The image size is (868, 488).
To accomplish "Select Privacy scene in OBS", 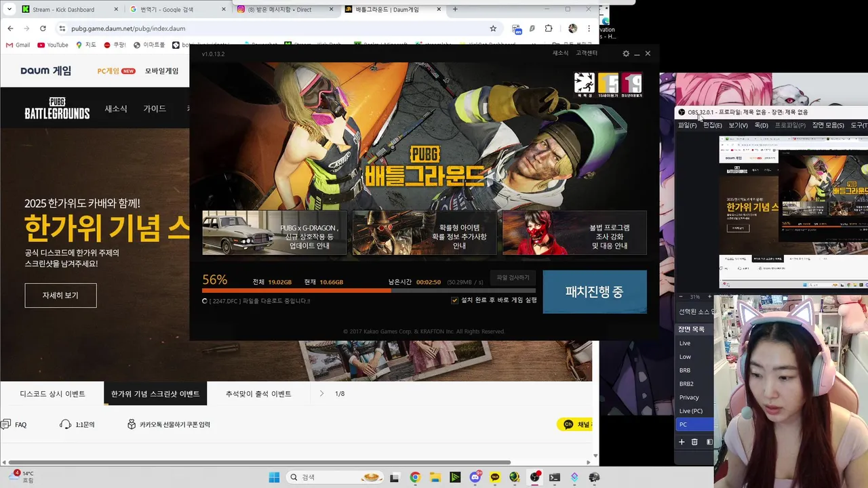I will coord(694,397).
